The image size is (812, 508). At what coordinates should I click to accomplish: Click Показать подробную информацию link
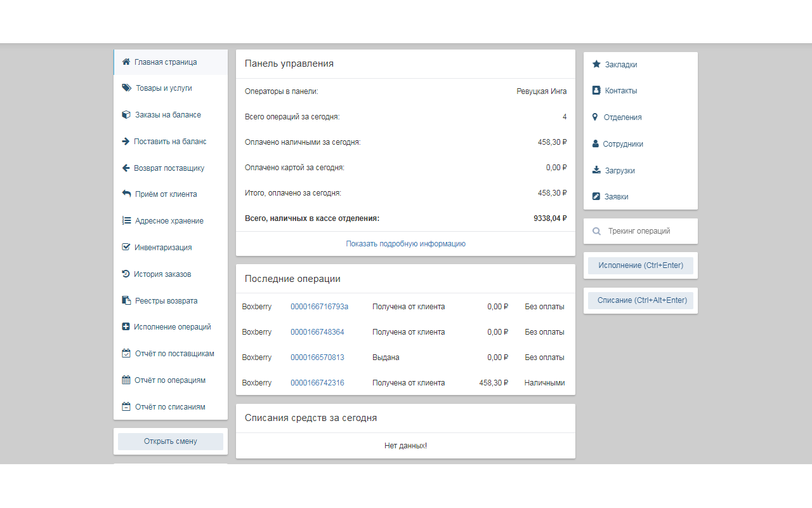(x=406, y=244)
